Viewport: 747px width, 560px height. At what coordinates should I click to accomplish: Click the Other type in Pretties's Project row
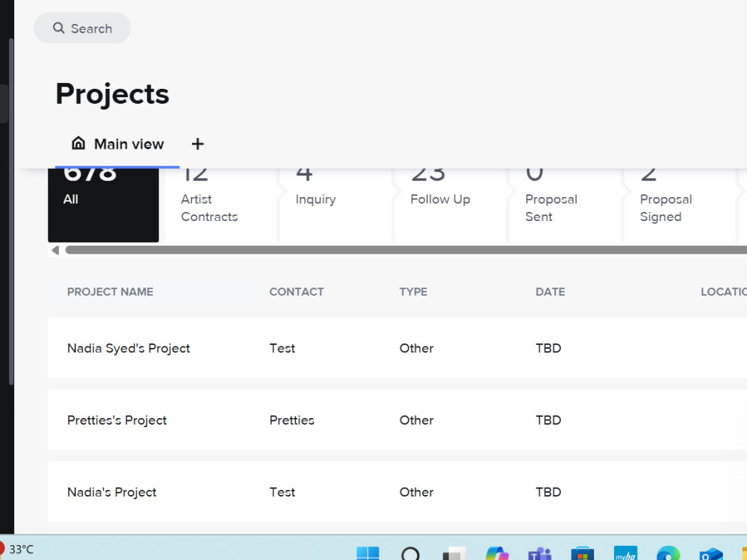(416, 420)
